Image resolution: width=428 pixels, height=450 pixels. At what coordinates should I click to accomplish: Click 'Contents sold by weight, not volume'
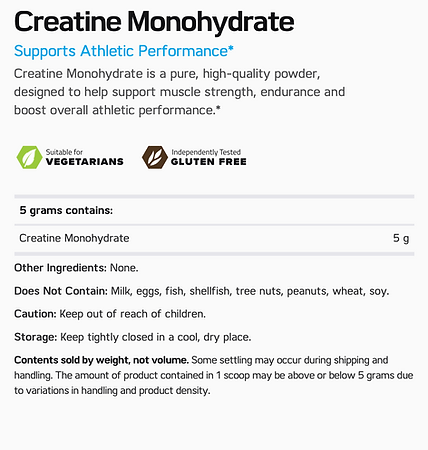pyautogui.click(x=101, y=360)
